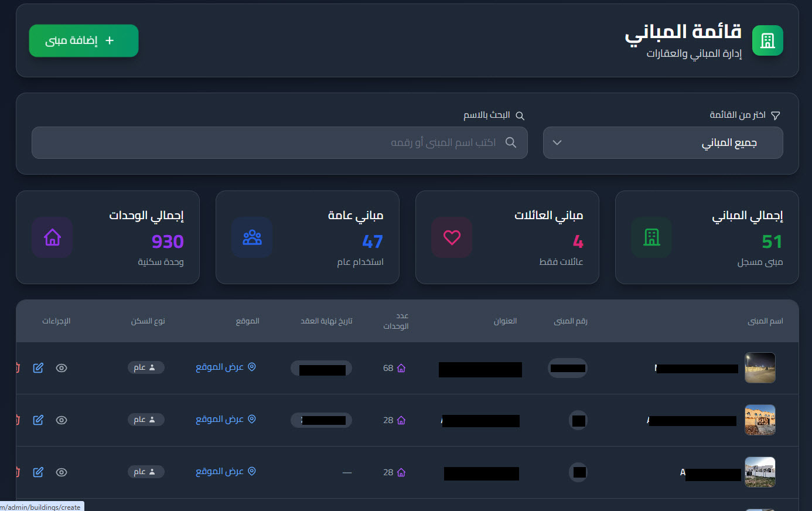Screen dimensions: 812x511
Task: Click the عام housing type badge in second row
Action: coord(146,420)
